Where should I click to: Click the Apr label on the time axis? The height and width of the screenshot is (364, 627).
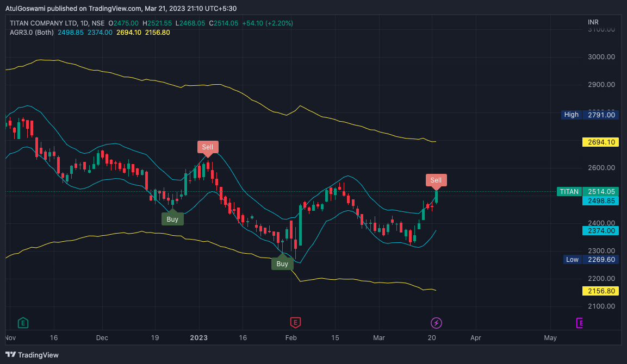tap(475, 337)
